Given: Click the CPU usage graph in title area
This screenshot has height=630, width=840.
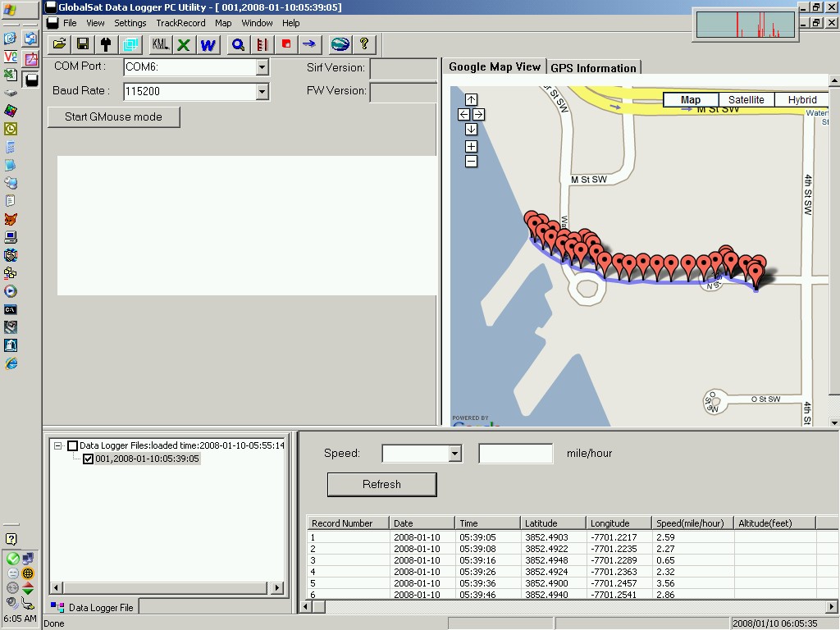Looking at the screenshot, I should coord(745,25).
